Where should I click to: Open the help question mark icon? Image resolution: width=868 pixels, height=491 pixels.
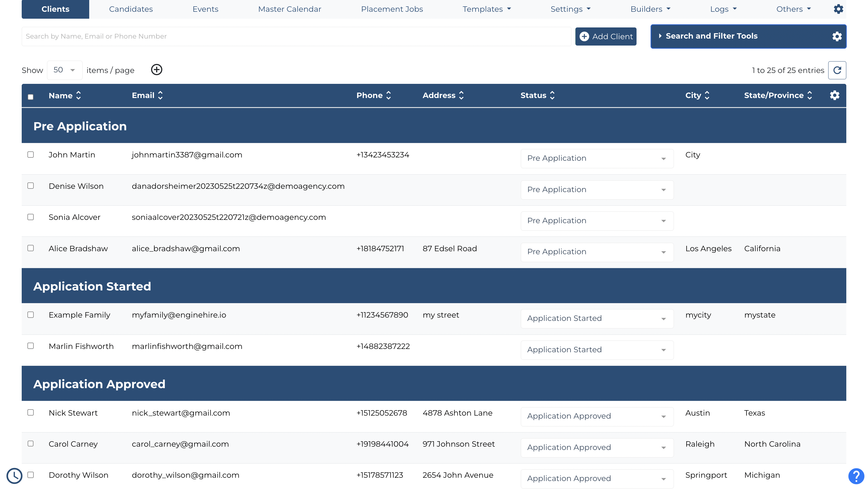click(856, 476)
